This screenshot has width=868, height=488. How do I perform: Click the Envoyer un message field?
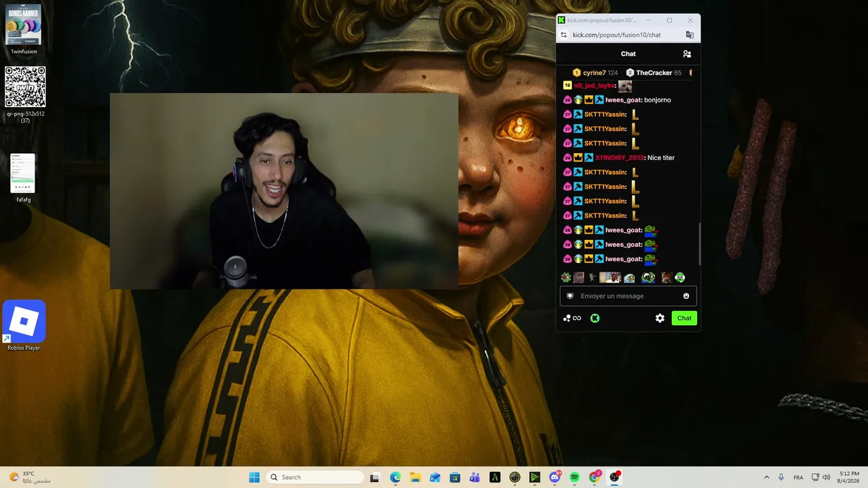tap(628, 296)
